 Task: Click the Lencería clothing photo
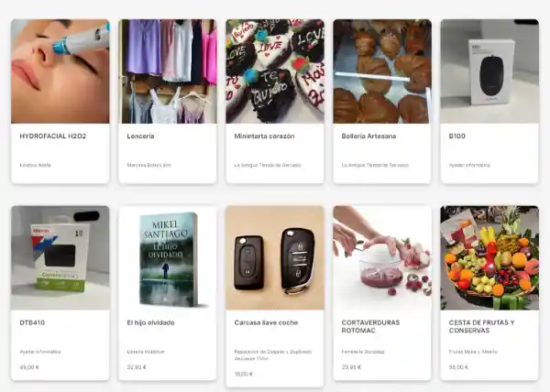click(x=168, y=71)
